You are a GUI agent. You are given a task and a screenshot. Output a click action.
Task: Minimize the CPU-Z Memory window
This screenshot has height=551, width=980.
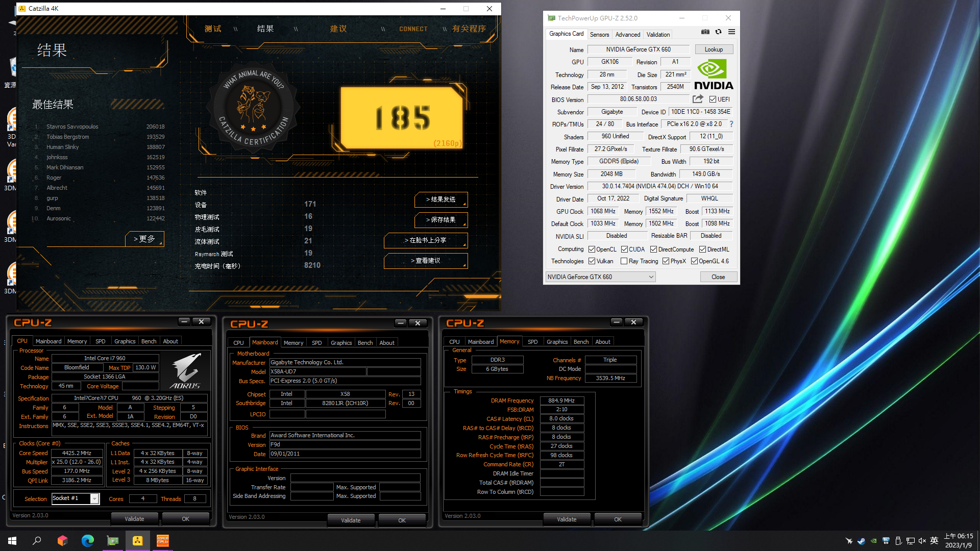pyautogui.click(x=616, y=322)
